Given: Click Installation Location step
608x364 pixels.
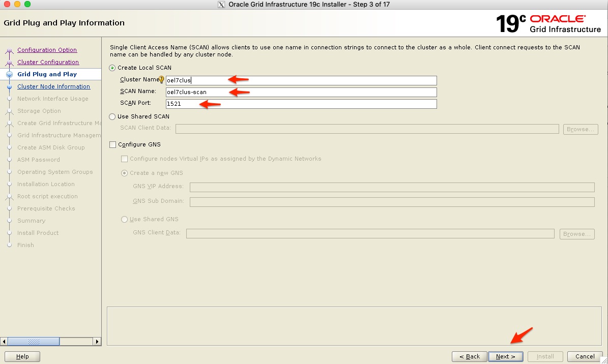Looking at the screenshot, I should (x=46, y=184).
